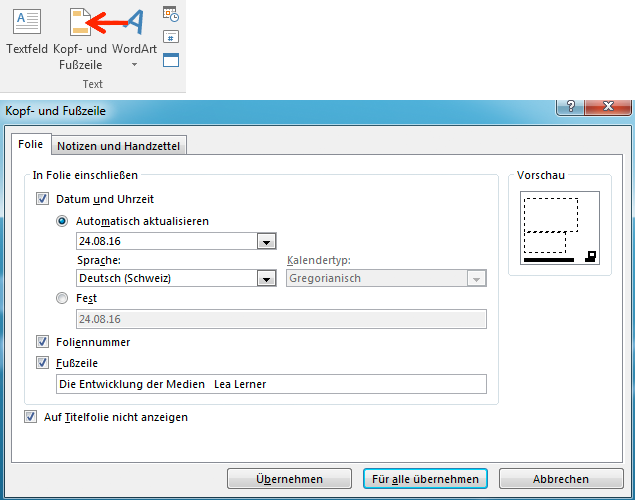Image resolution: width=635 pixels, height=500 pixels.
Task: Select the Fest radio button
Action: [63, 298]
